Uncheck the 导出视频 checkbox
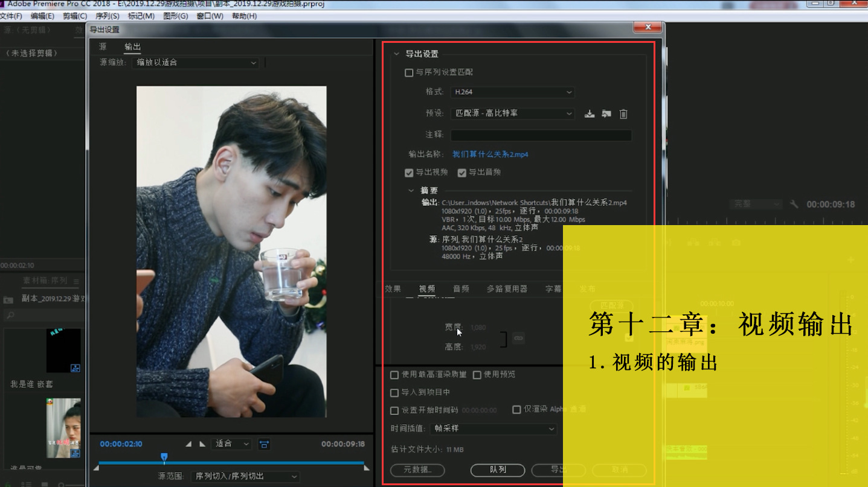This screenshot has height=487, width=868. [409, 173]
